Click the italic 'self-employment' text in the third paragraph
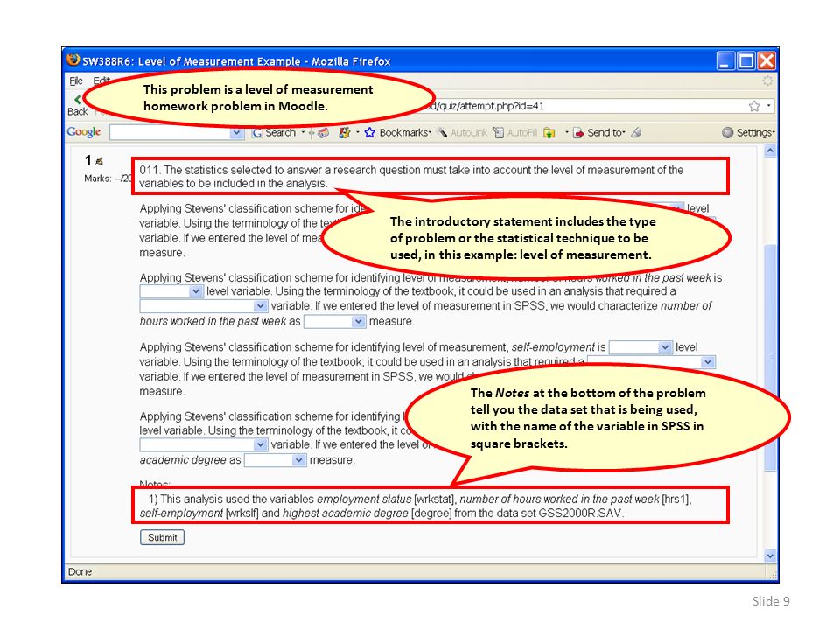Image resolution: width=840 pixels, height=630 pixels. (x=553, y=347)
